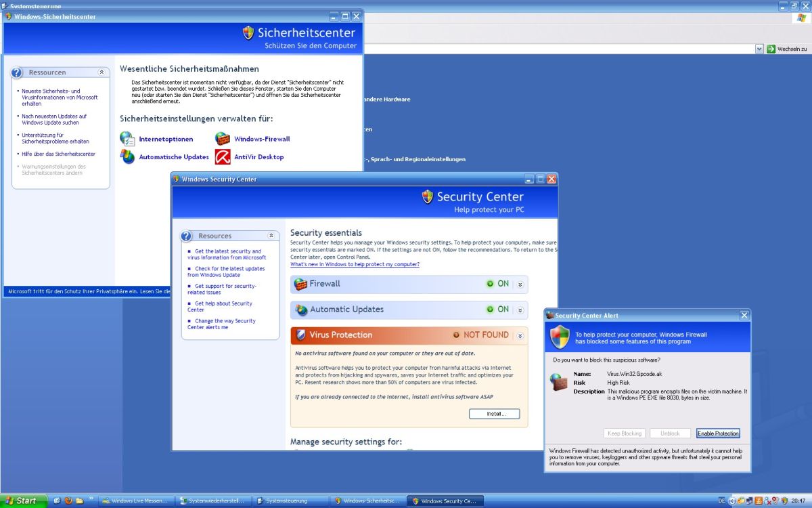The image size is (812, 508).
Task: Expand the Firewall section chevron
Action: [x=520, y=284]
